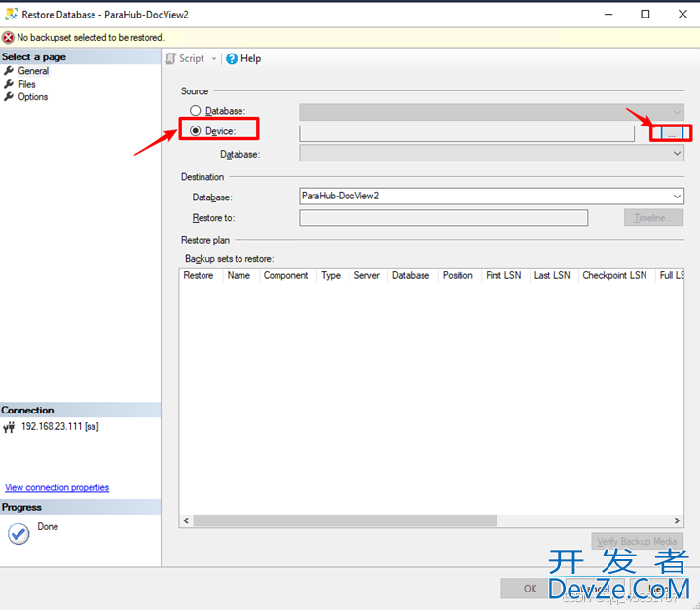Click the wrench icon beside General
700x610 pixels.
point(9,70)
